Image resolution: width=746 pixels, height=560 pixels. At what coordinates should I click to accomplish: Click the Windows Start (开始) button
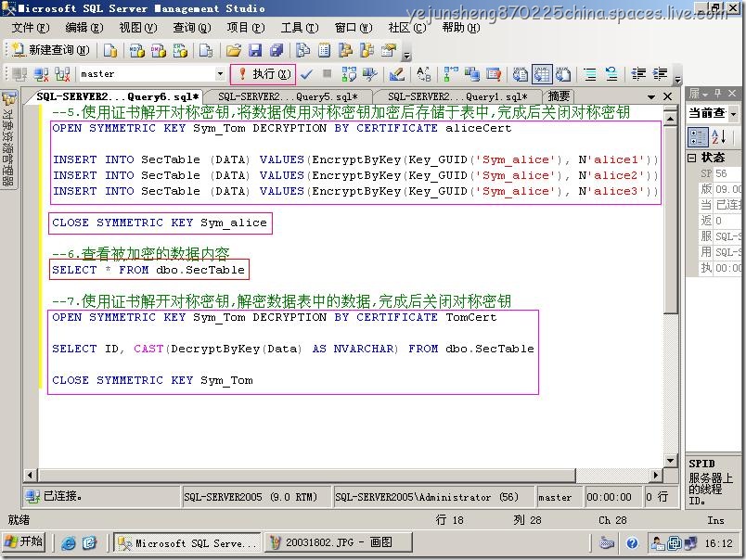coord(24,542)
